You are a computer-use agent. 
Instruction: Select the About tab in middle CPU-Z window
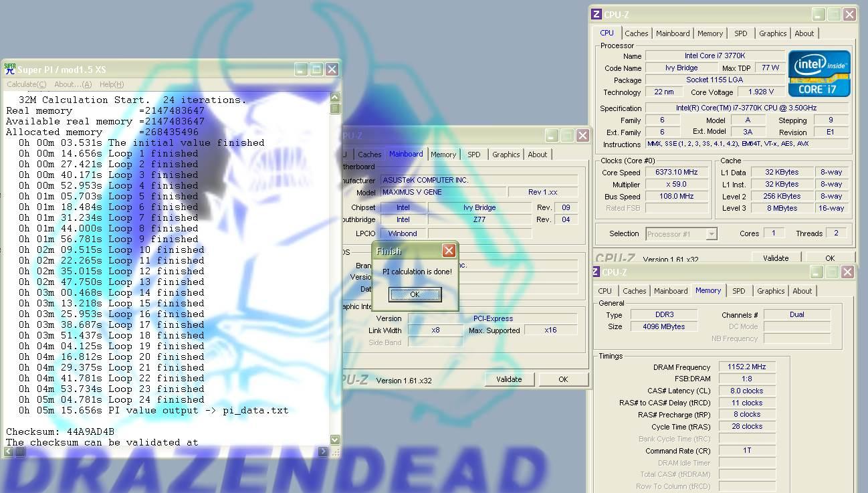(538, 155)
